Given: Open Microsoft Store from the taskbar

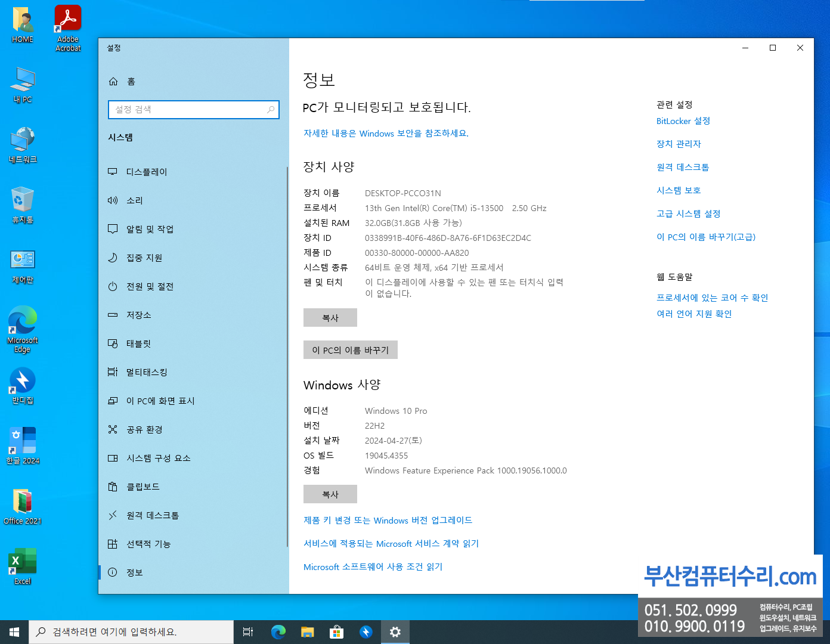Looking at the screenshot, I should (x=336, y=632).
